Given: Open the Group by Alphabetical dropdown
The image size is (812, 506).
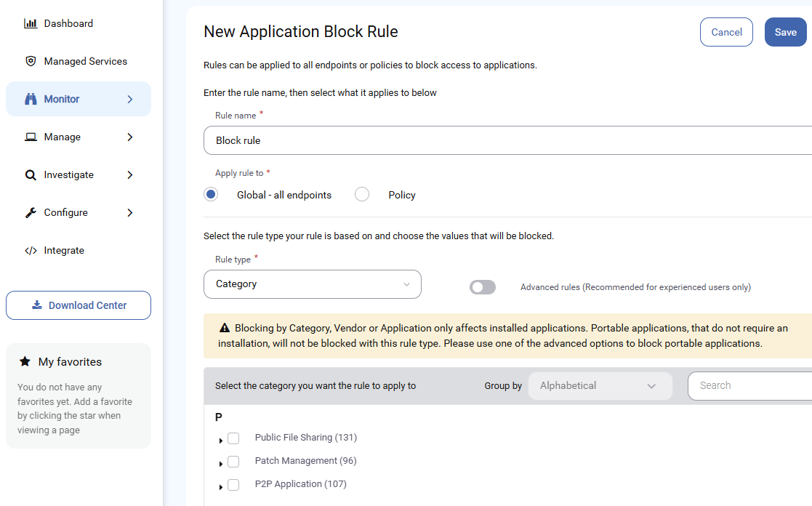Looking at the screenshot, I should tap(600, 386).
